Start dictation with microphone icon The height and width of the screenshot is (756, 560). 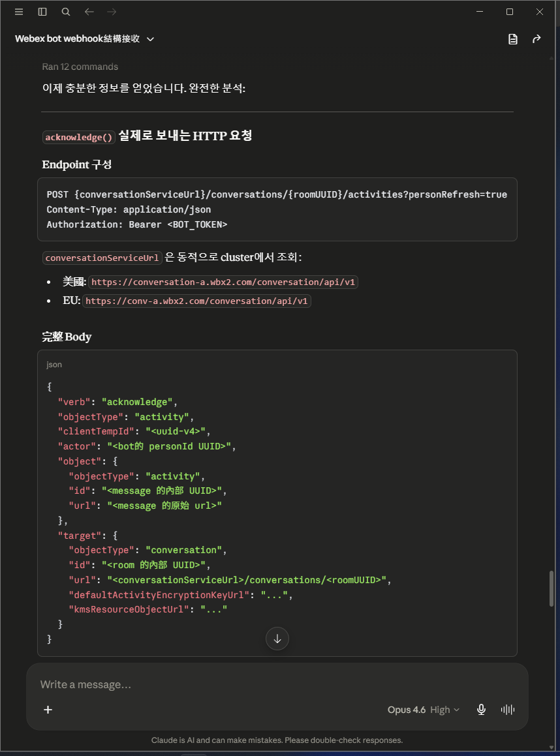point(481,710)
